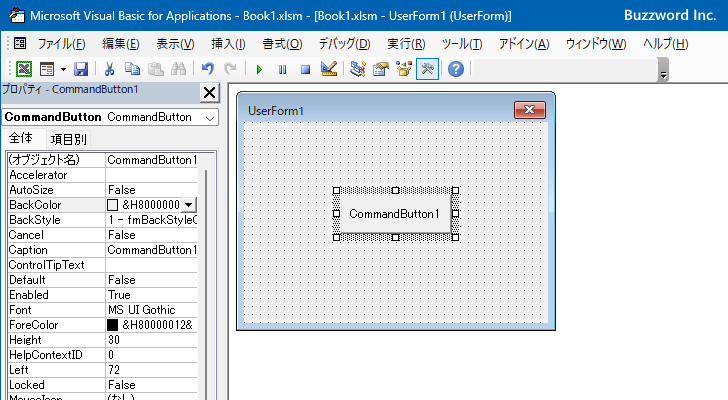Open the Project Explorer icon
This screenshot has width=728, height=400.
click(x=358, y=69)
